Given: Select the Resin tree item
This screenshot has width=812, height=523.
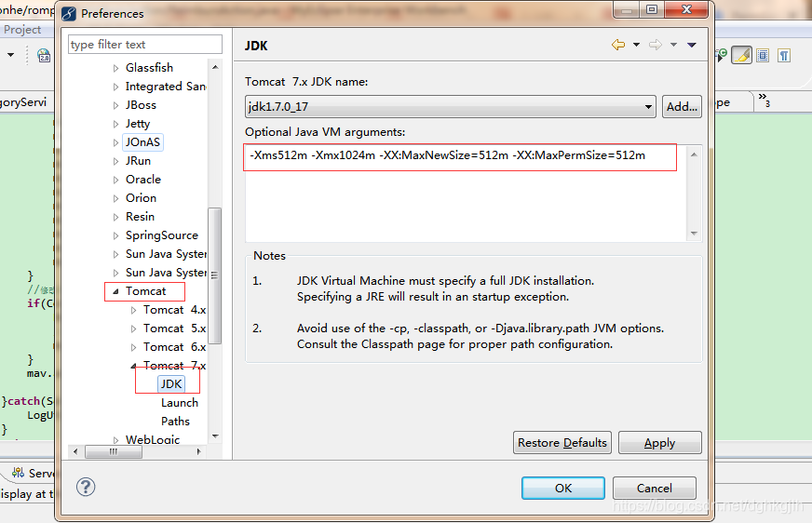Looking at the screenshot, I should 141,217.
